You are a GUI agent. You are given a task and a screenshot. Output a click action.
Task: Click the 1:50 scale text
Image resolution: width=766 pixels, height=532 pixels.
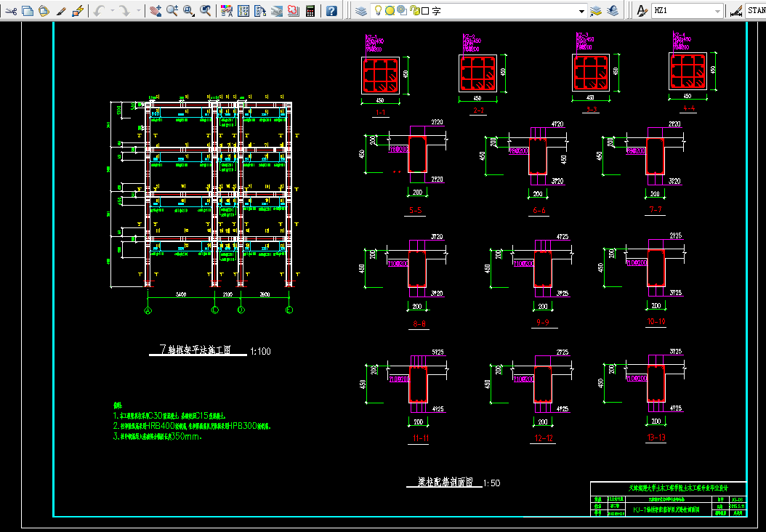point(491,483)
